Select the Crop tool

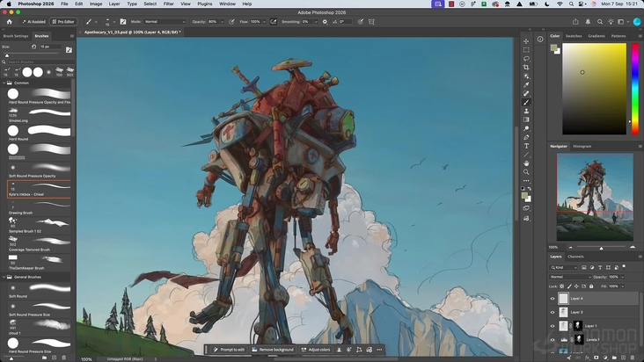(x=526, y=68)
